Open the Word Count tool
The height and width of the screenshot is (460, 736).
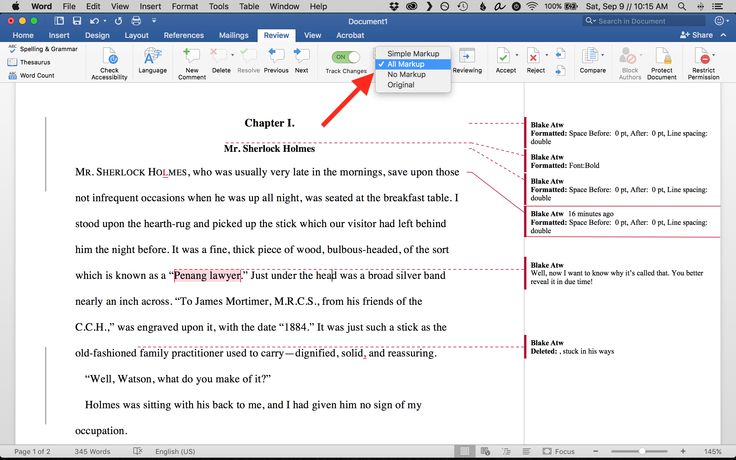point(31,75)
